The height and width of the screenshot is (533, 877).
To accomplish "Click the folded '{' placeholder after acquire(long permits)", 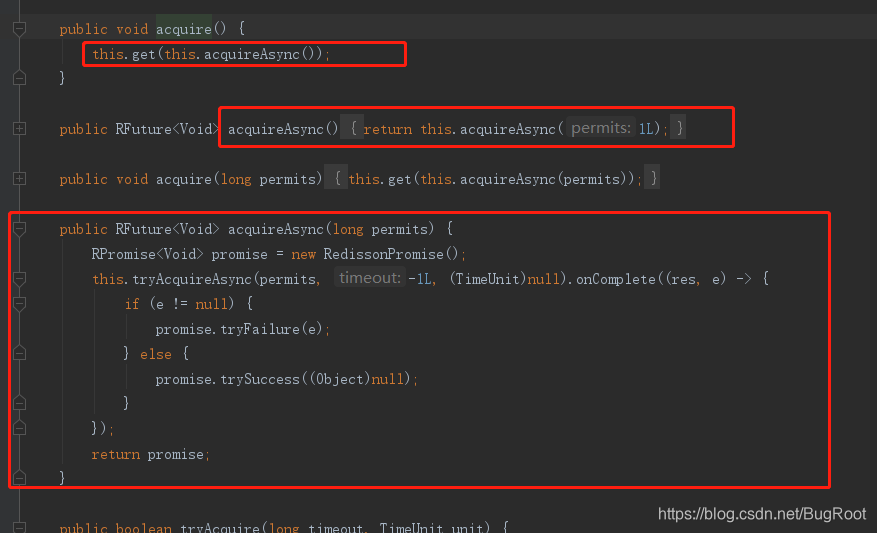I will tap(336, 179).
